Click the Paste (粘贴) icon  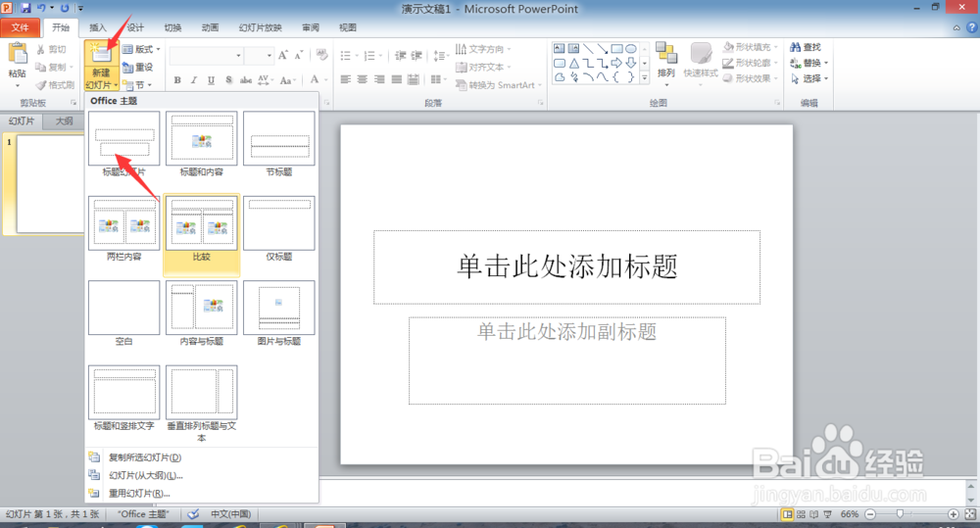point(17,54)
